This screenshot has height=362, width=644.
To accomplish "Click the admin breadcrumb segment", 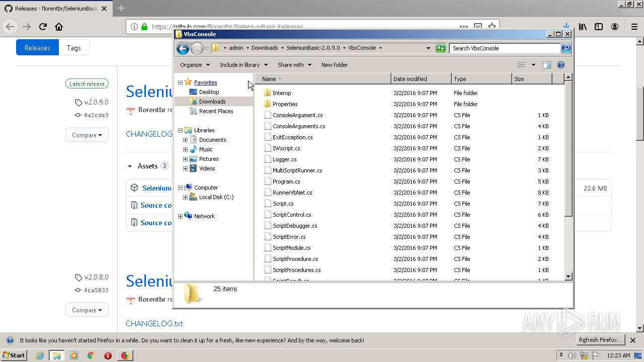I will pos(236,48).
